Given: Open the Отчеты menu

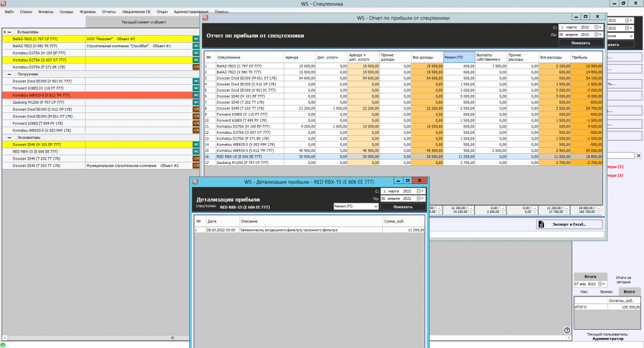Looking at the screenshot, I should pos(109,12).
